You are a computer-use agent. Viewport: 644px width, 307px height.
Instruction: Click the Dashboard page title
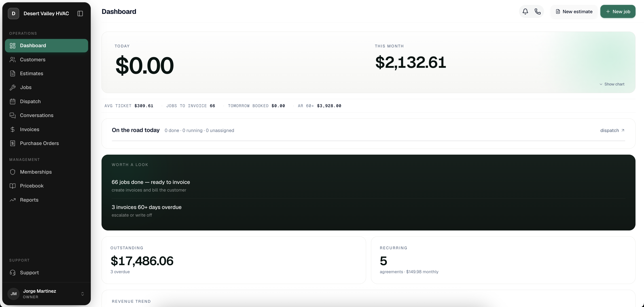coord(119,11)
